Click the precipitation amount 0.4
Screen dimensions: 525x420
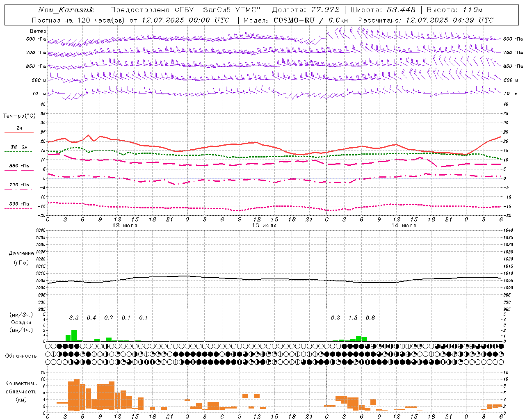(x=91, y=318)
